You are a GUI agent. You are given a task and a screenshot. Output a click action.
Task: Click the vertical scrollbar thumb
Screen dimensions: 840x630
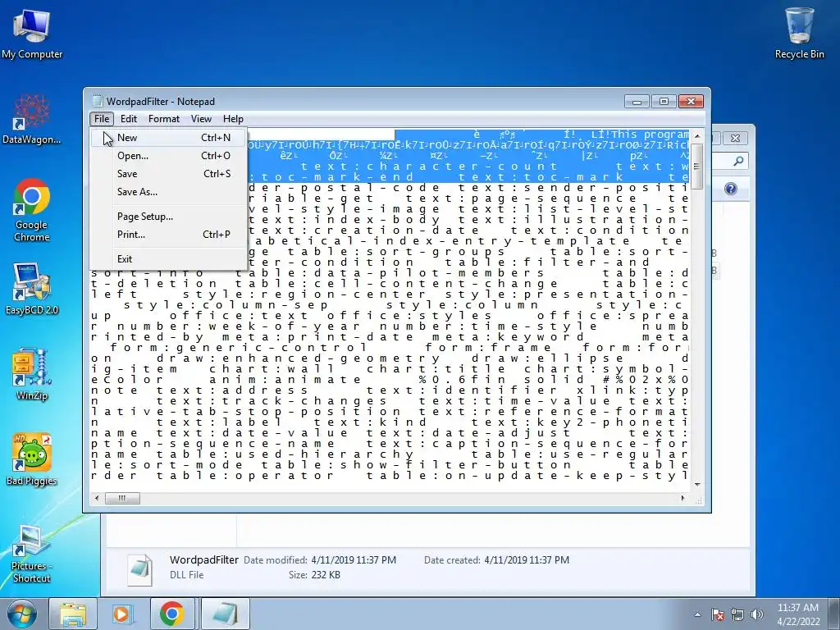(x=697, y=166)
